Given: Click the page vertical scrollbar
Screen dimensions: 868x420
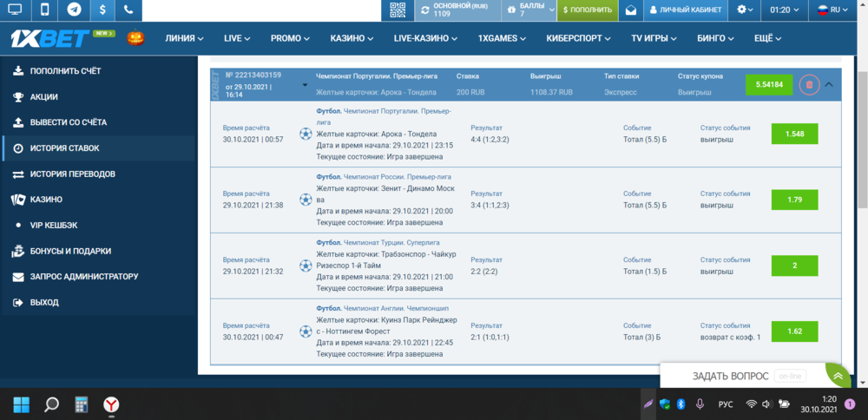Looking at the screenshot, I should click(863, 141).
